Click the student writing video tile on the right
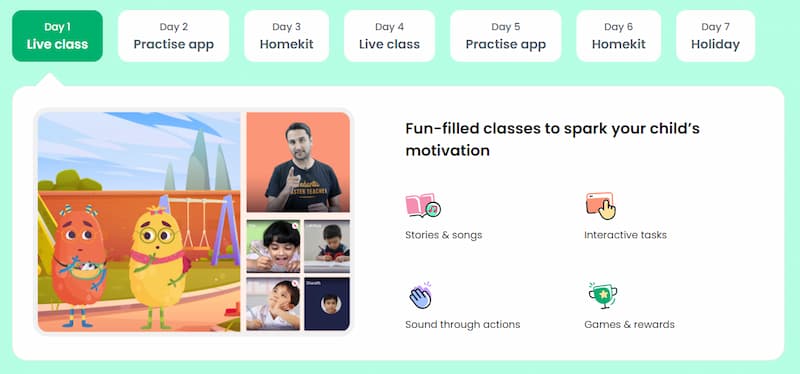800x374 pixels. 327,246
